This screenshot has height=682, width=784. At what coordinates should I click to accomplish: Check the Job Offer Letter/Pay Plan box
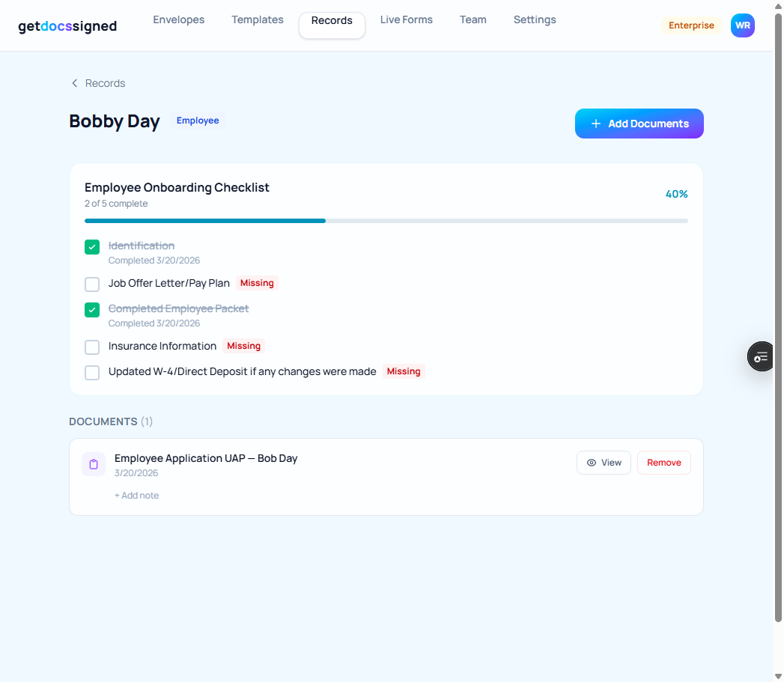(x=92, y=284)
